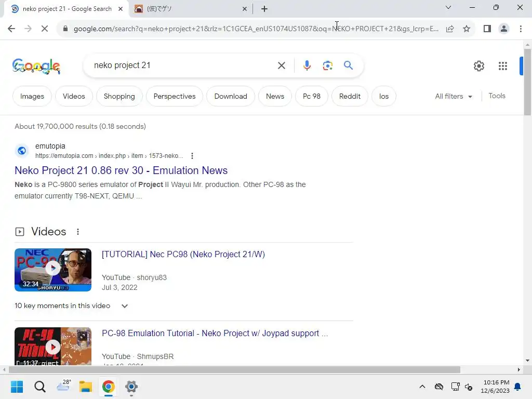Click the Google doodle logo
Screen dimensions: 532x399
[36, 66]
